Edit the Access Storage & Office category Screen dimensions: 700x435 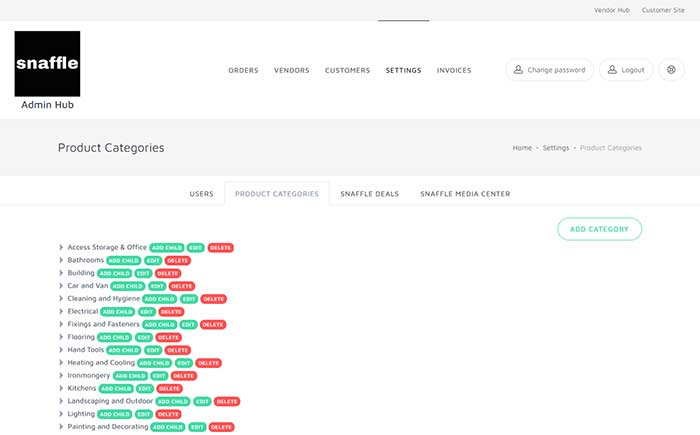tap(196, 247)
